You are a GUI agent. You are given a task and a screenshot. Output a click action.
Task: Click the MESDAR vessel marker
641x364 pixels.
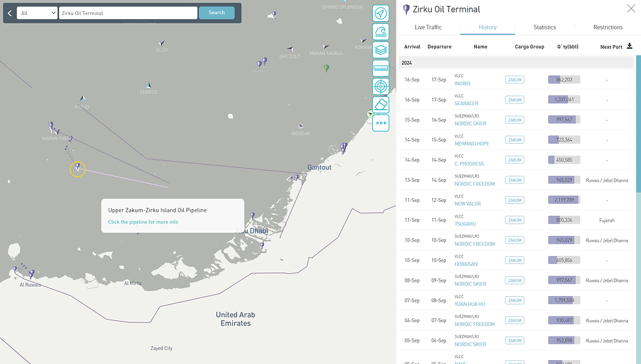(x=300, y=126)
